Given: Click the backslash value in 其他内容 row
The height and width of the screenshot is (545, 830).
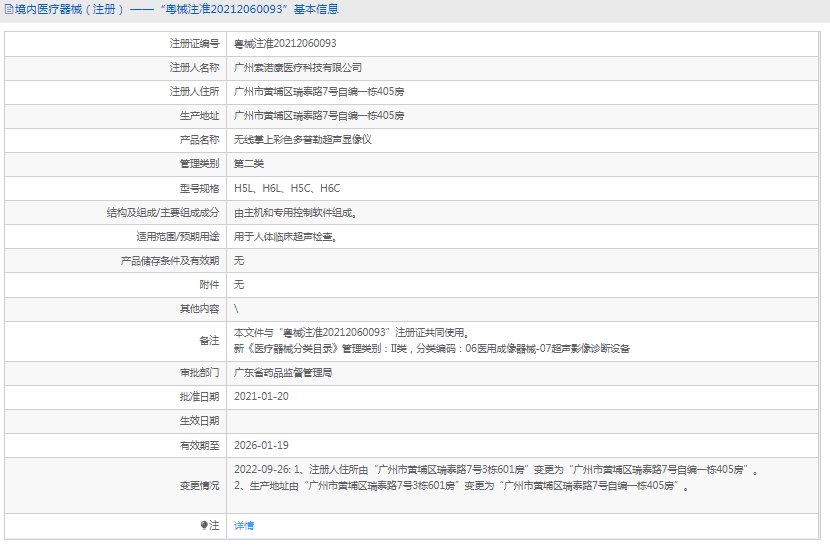Looking at the screenshot, I should coord(236,308).
